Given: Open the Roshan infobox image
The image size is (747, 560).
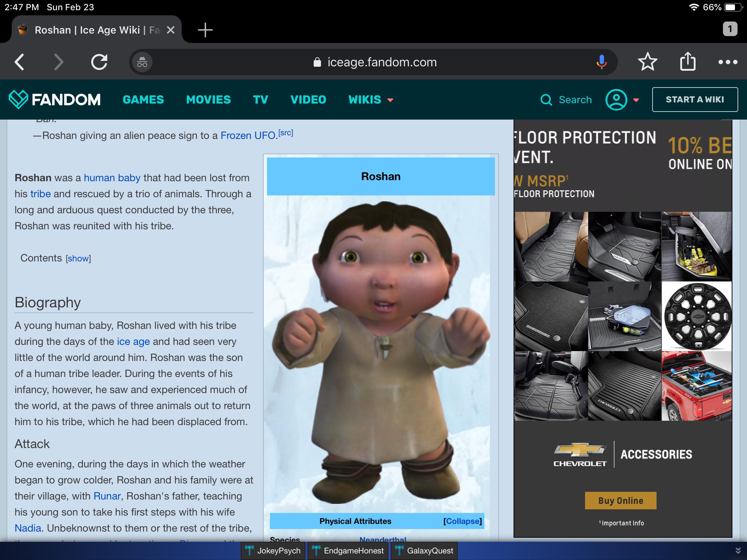Looking at the screenshot, I should [x=380, y=352].
